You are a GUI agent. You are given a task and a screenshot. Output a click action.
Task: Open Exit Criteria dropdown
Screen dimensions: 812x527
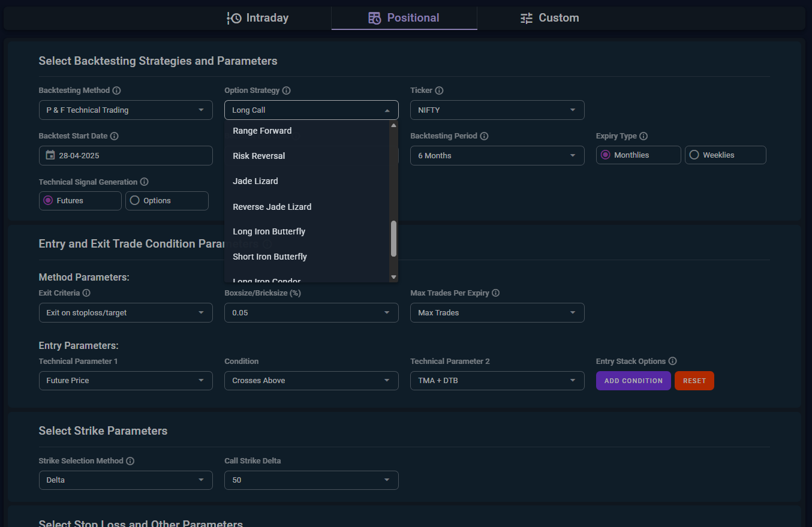pos(125,313)
